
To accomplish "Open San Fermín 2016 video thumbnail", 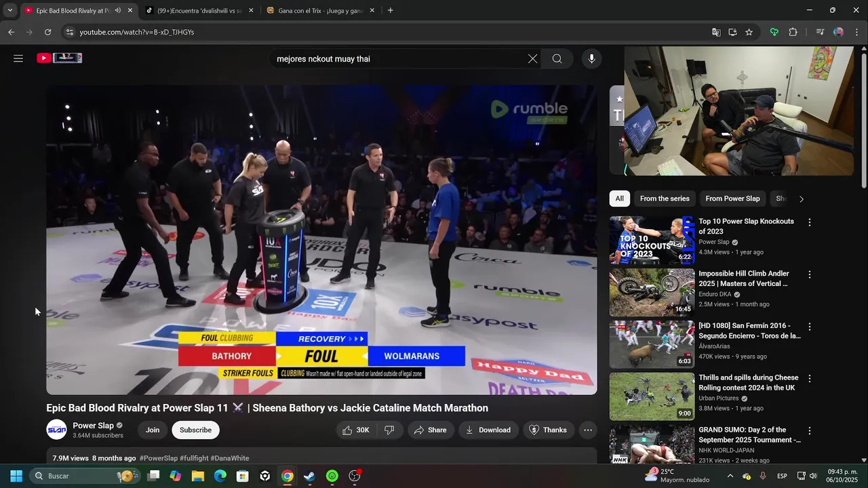I will [652, 344].
